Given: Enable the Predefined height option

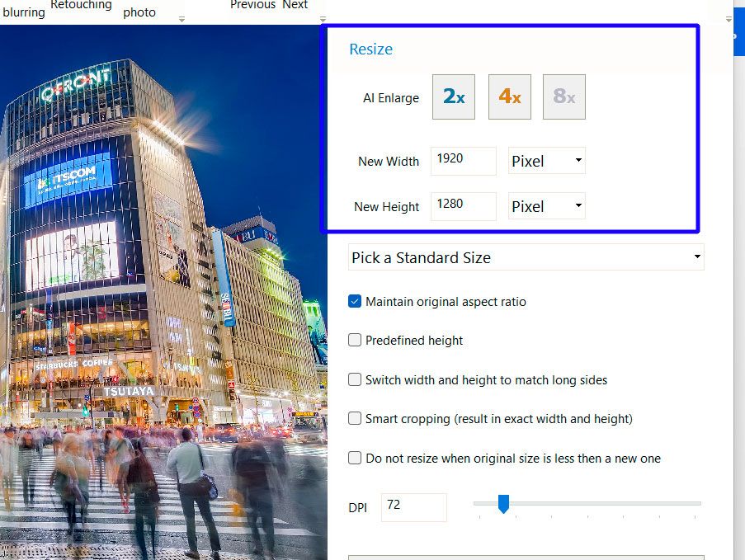Looking at the screenshot, I should [355, 340].
